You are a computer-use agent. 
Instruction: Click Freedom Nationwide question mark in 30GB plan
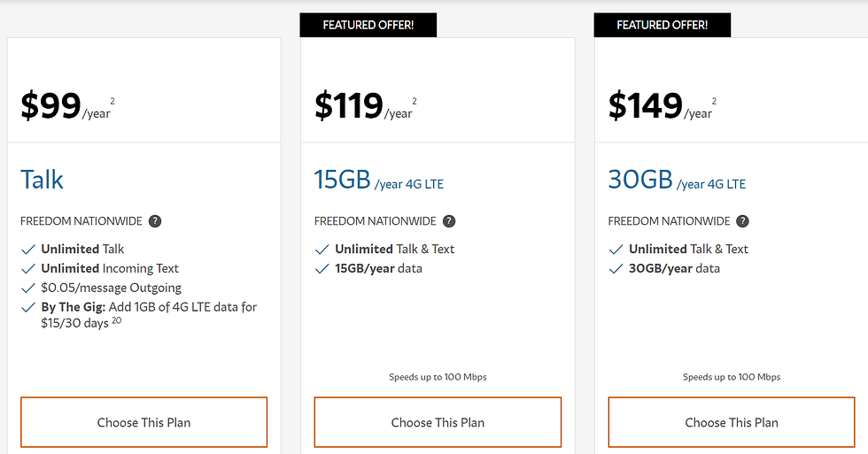coord(743,221)
